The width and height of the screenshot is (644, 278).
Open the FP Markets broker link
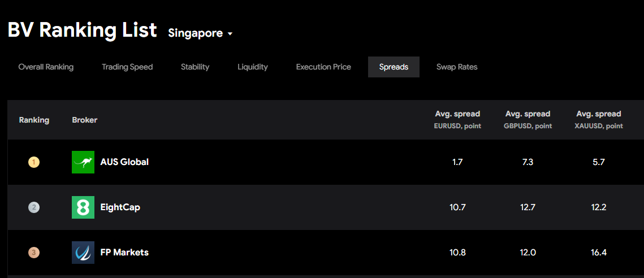click(x=124, y=253)
